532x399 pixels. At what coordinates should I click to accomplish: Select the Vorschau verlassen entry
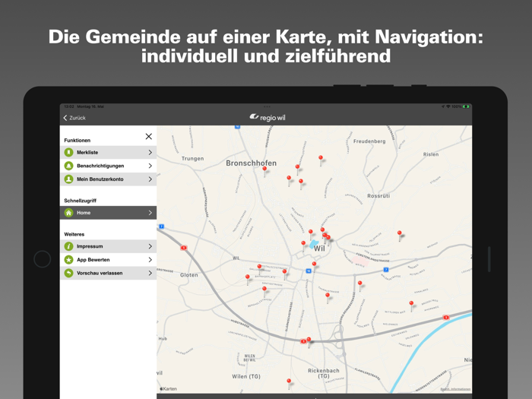pyautogui.click(x=108, y=273)
